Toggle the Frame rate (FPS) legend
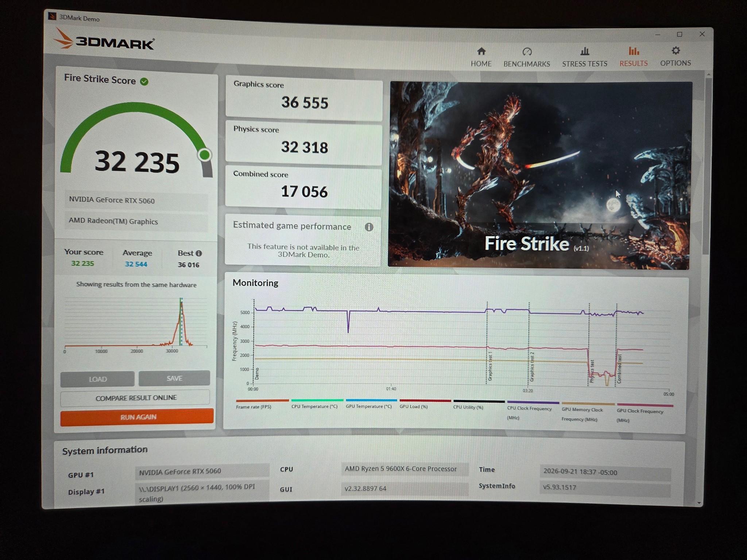This screenshot has height=560, width=747. click(x=262, y=404)
